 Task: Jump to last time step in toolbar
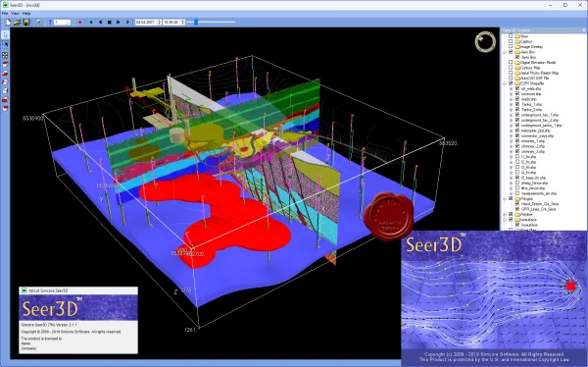tap(127, 23)
